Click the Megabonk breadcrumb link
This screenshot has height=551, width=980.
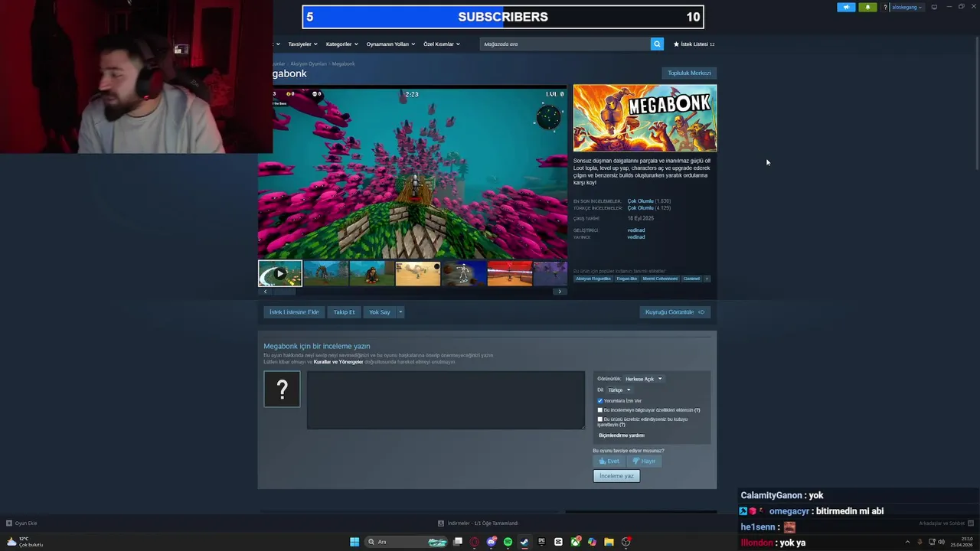pyautogui.click(x=343, y=64)
